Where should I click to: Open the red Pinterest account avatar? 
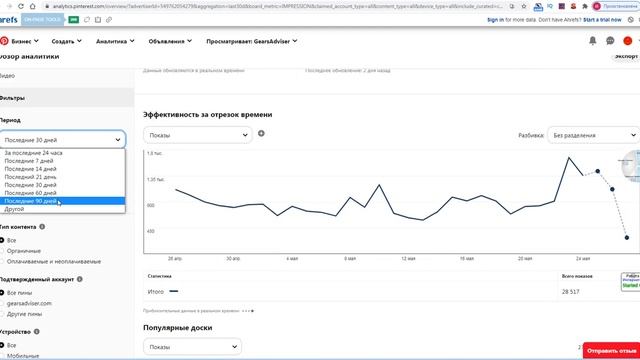(x=628, y=40)
